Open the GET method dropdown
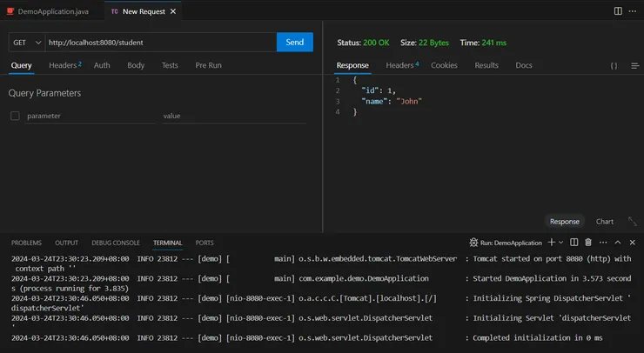Image resolution: width=644 pixels, height=353 pixels. tap(25, 42)
